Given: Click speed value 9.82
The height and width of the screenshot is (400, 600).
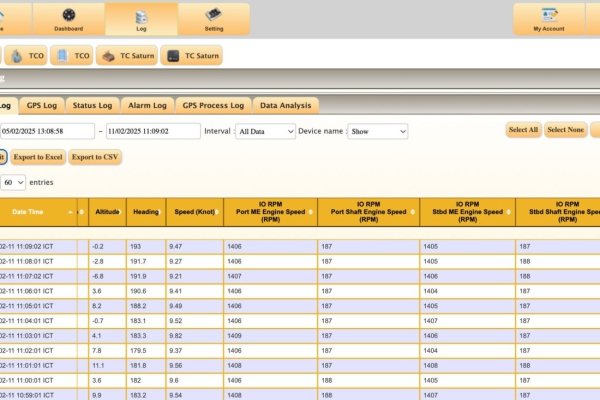Looking at the screenshot, I should click(x=176, y=336).
